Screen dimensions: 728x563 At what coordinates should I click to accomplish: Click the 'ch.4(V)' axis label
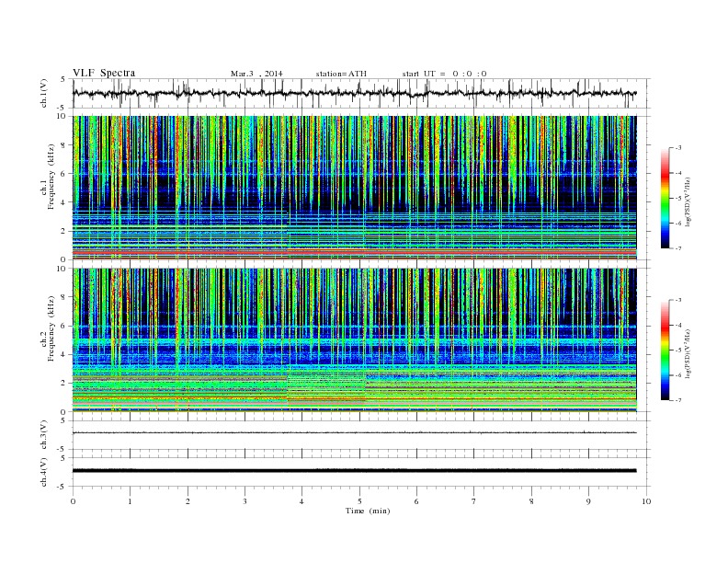pyautogui.click(x=44, y=473)
